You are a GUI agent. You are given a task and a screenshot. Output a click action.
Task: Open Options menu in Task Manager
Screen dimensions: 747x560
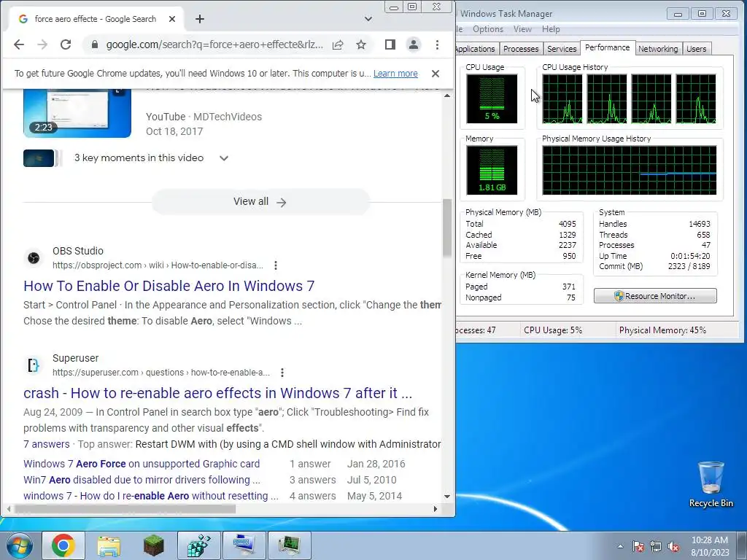(x=488, y=29)
